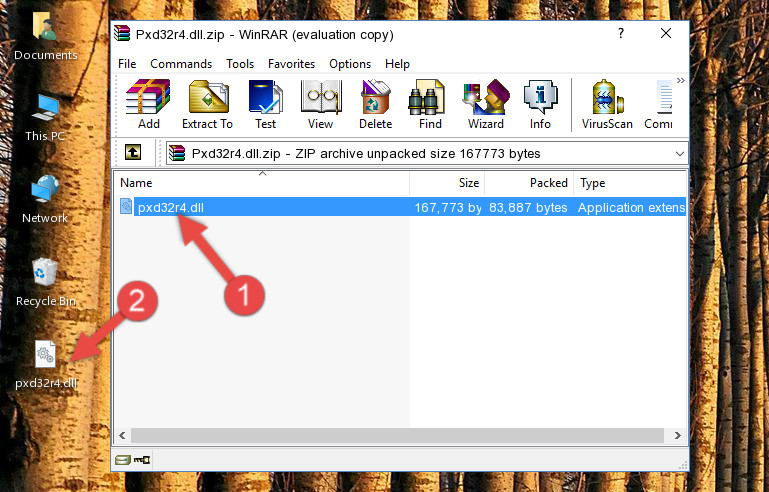Show archive Info
Viewport: 769px width, 492px height.
point(540,104)
